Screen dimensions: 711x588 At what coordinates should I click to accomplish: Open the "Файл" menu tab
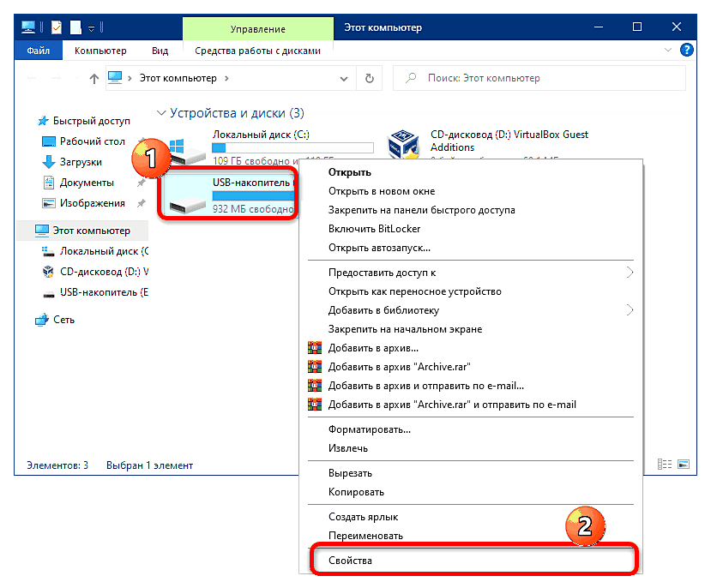coord(38,51)
